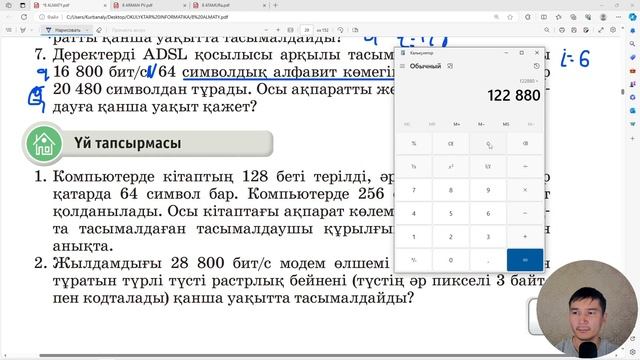640x360 pixels.
Task: Click the PDF fit-to-page icon
Action: [290, 30]
